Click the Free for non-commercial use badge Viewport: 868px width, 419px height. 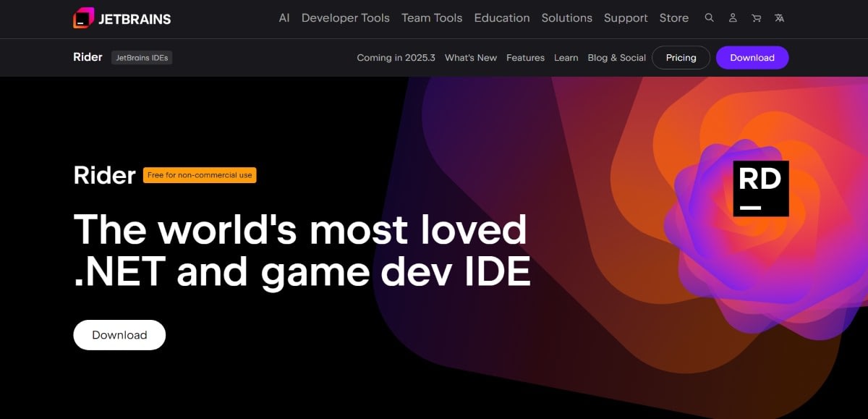200,175
